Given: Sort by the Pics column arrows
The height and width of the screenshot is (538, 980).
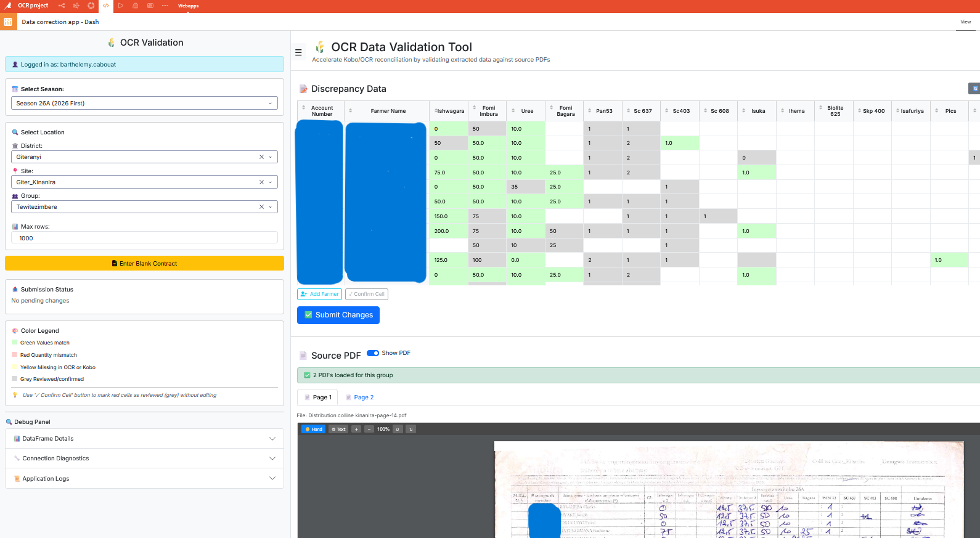Looking at the screenshot, I should point(936,111).
